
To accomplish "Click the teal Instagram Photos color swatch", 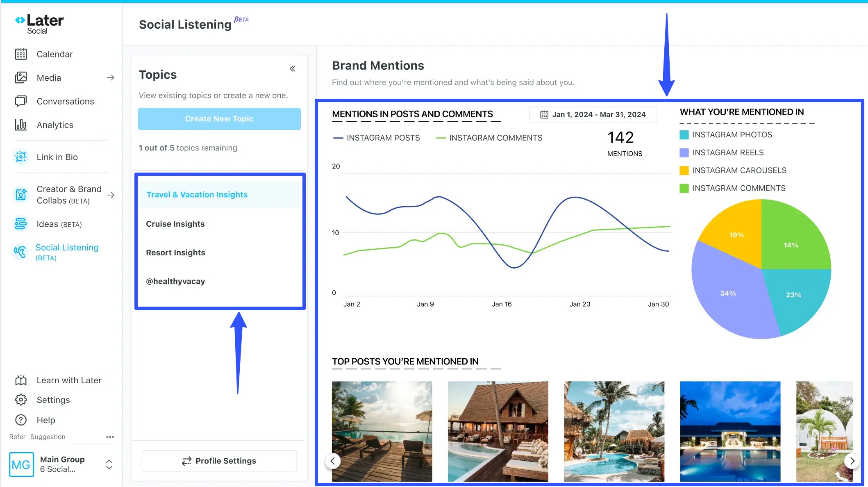I will coord(684,134).
